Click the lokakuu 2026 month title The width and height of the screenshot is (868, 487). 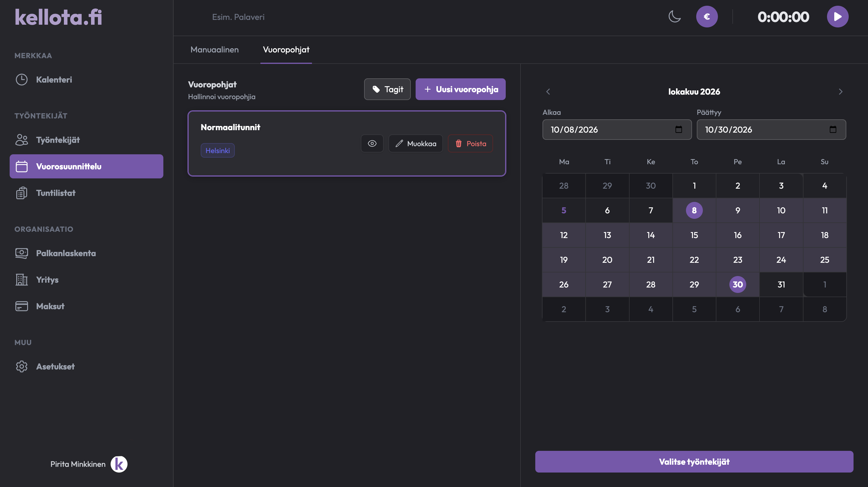tap(694, 92)
